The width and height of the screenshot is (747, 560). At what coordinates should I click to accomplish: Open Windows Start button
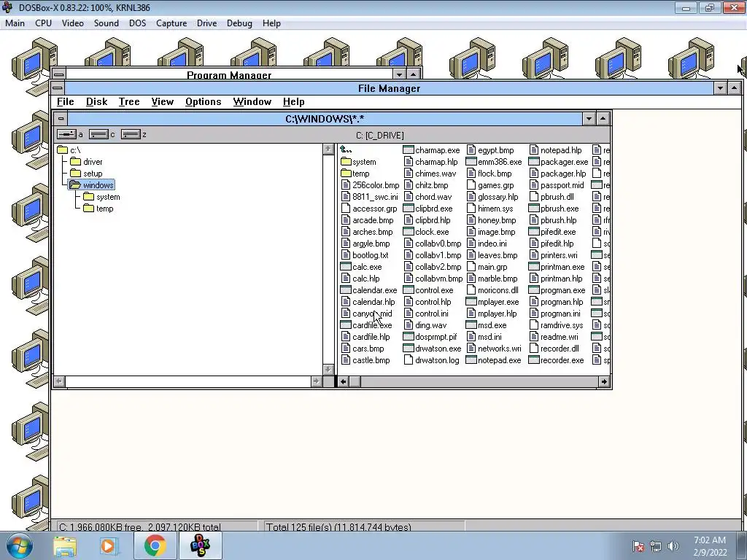coord(19,545)
